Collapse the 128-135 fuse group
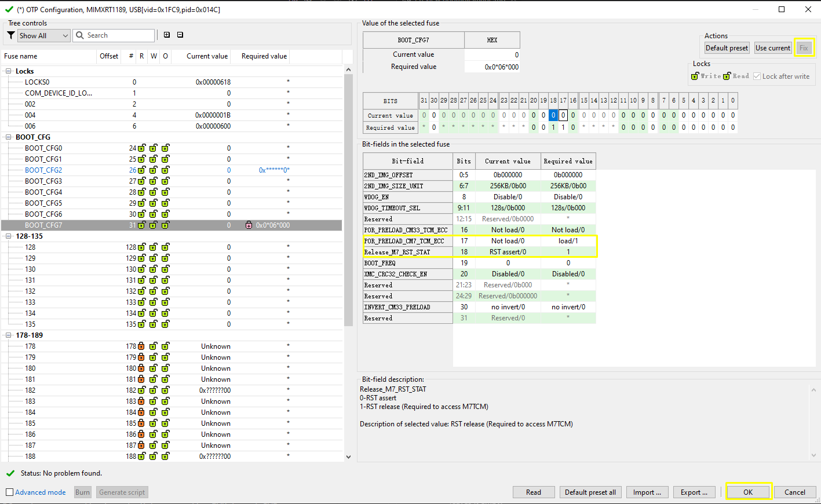 coord(9,236)
